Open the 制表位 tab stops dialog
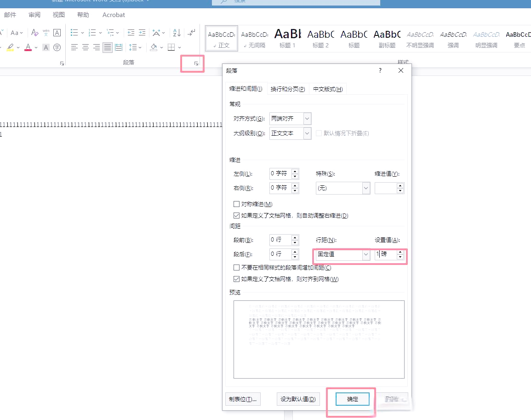The height and width of the screenshot is (420, 531). 243,399
